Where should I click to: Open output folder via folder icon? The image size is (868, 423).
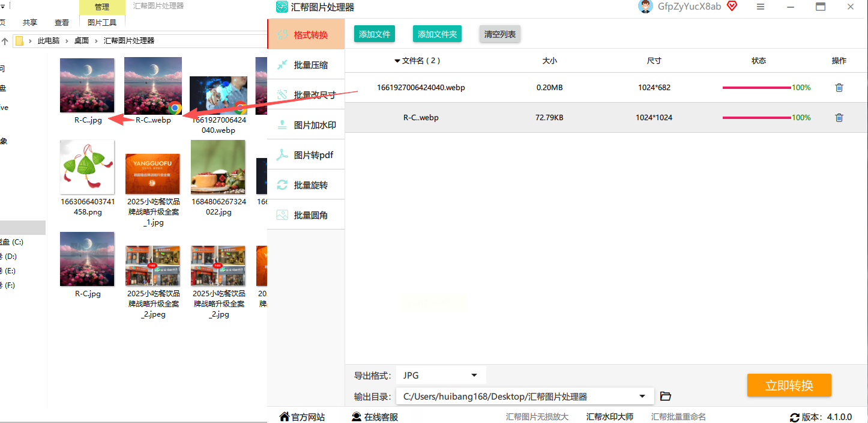pos(665,396)
